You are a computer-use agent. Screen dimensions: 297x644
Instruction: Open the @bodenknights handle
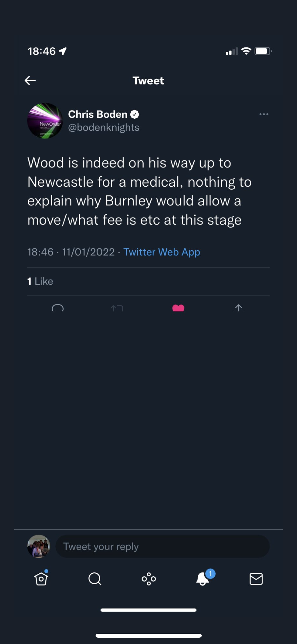[x=104, y=127]
